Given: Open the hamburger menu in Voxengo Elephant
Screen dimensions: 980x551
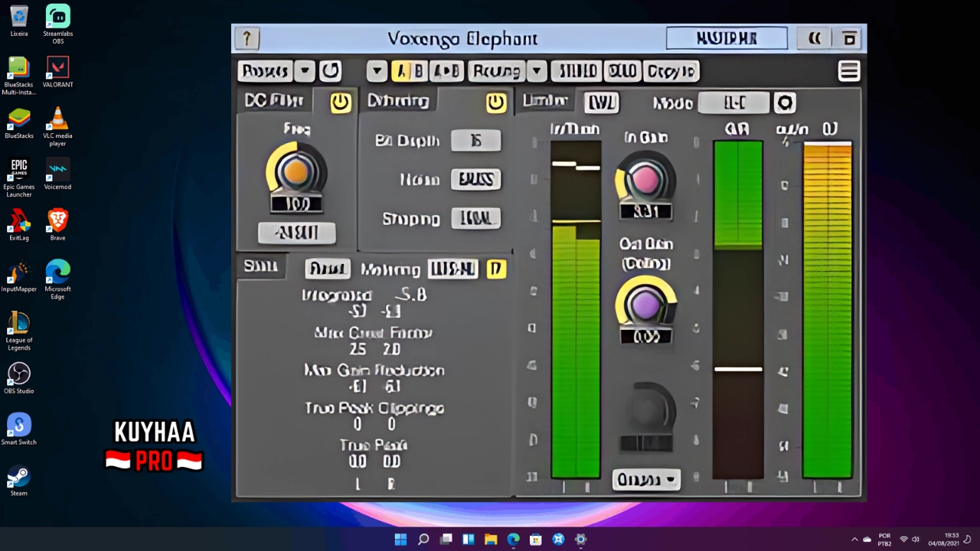Looking at the screenshot, I should coord(848,71).
